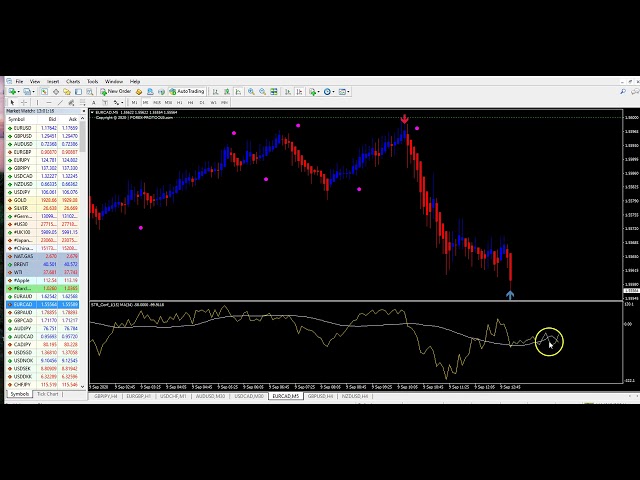Click the red down arrow signal on chart
640x480 pixels.
(x=404, y=120)
